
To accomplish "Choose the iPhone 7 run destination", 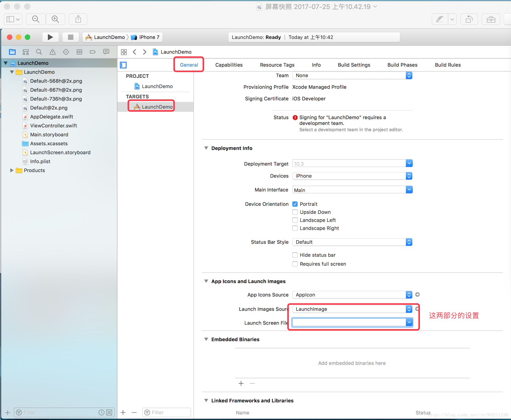I will [x=145, y=37].
